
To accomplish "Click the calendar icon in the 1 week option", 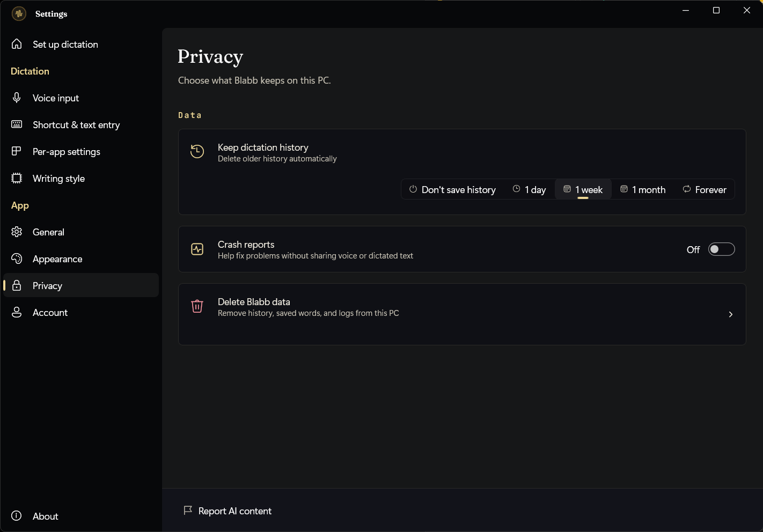I will 567,189.
